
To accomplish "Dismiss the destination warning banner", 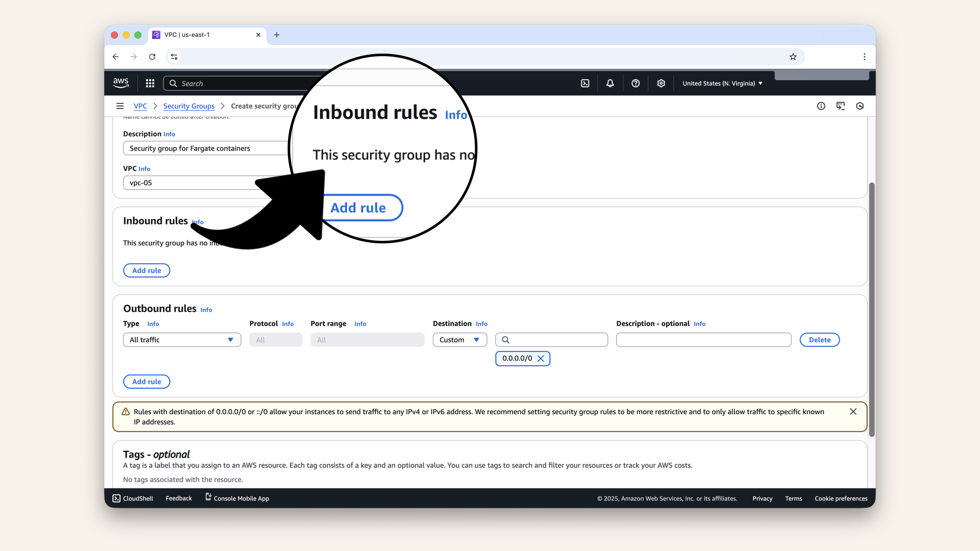I will click(853, 411).
